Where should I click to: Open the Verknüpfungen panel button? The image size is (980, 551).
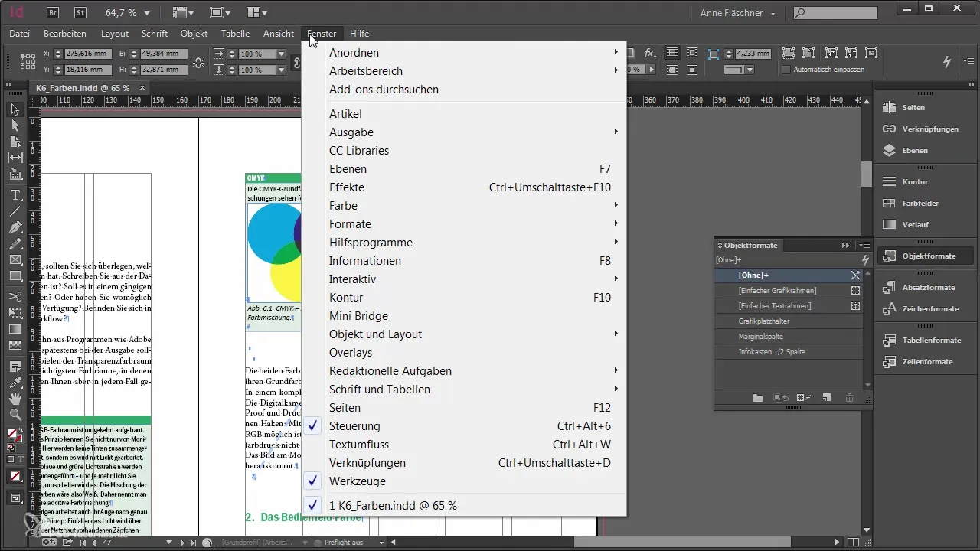pos(926,129)
